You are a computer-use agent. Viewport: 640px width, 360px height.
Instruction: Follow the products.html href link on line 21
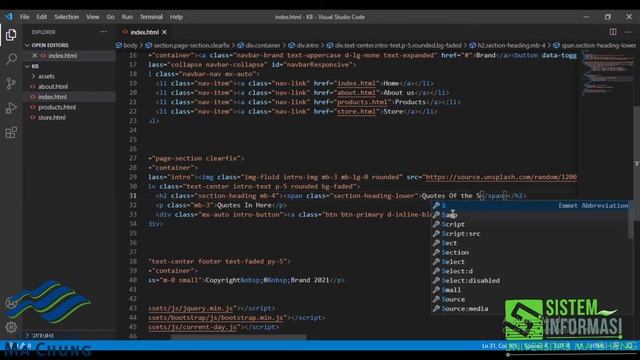coord(362,102)
